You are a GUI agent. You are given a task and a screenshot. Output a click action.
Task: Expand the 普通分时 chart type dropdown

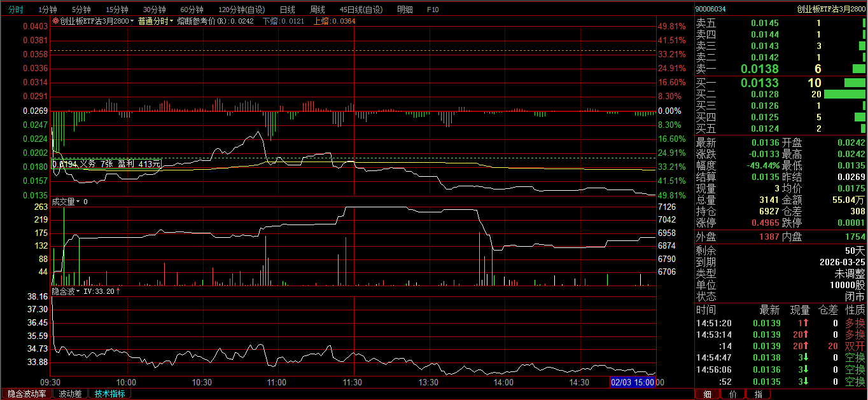click(172, 21)
